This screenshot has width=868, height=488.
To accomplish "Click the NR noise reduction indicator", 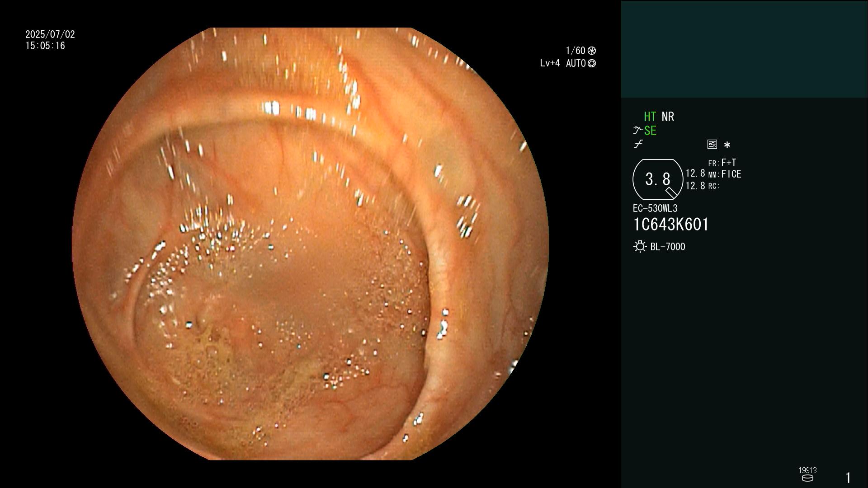I will (x=668, y=117).
